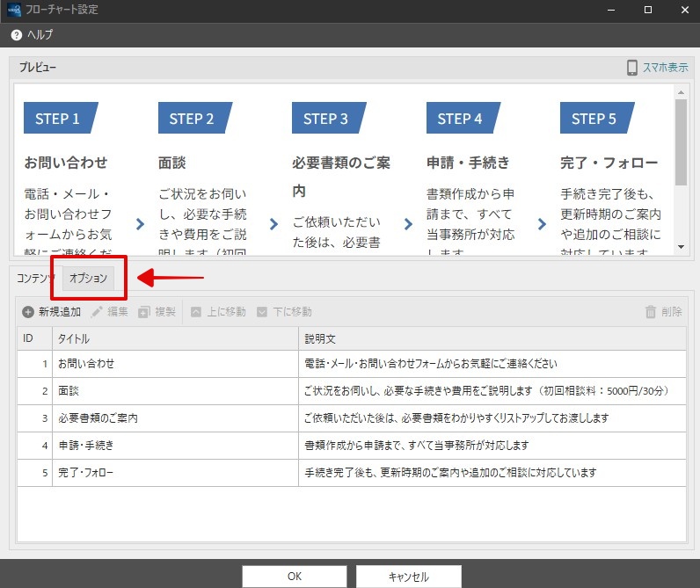Click the 編集 pencil edit icon
Viewport: 700px width, 588px height.
pyautogui.click(x=97, y=312)
